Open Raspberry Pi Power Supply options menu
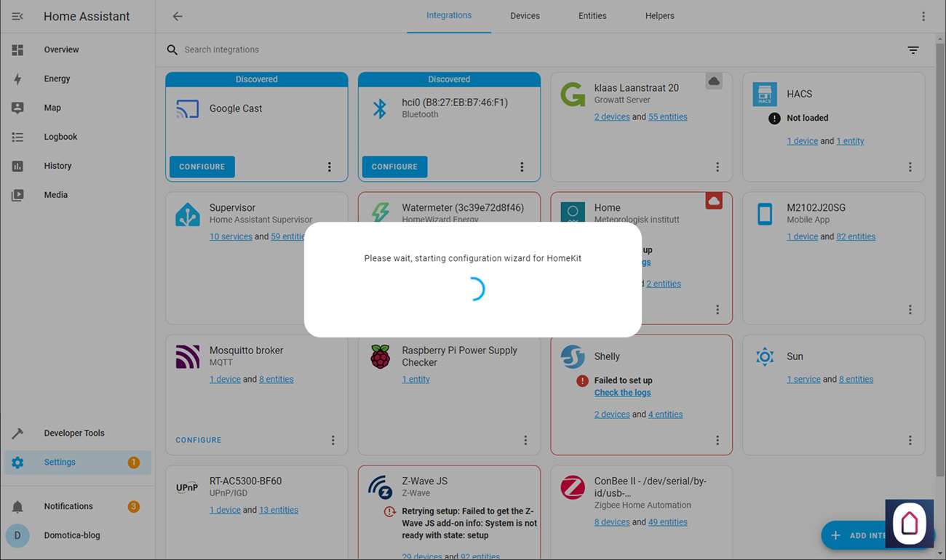The image size is (946, 560). click(x=525, y=441)
